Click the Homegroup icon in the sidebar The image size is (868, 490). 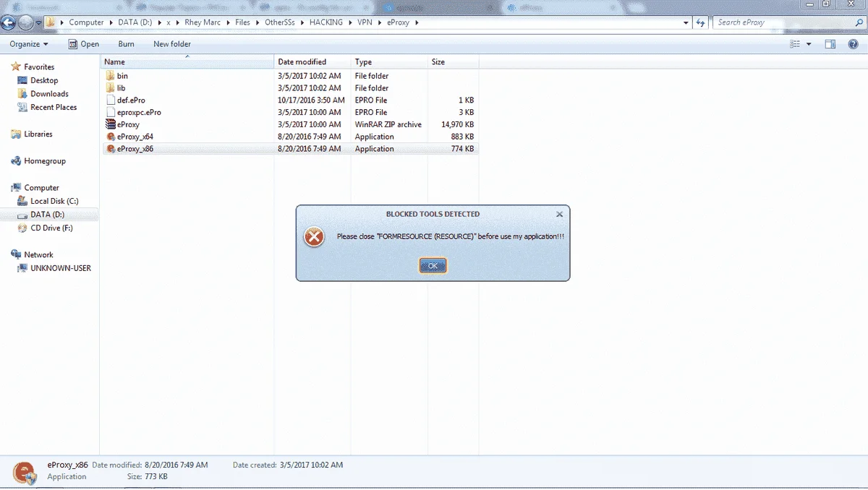coord(16,161)
